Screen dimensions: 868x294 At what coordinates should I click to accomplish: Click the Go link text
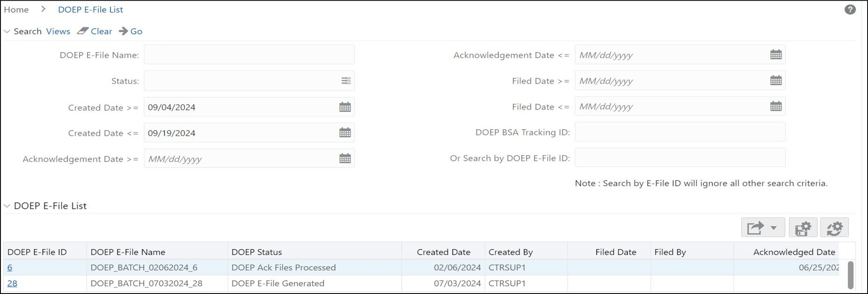pos(136,31)
